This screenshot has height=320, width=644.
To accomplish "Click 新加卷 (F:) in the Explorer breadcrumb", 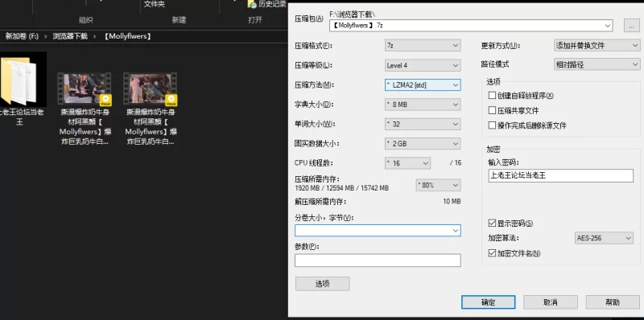I will 22,36.
